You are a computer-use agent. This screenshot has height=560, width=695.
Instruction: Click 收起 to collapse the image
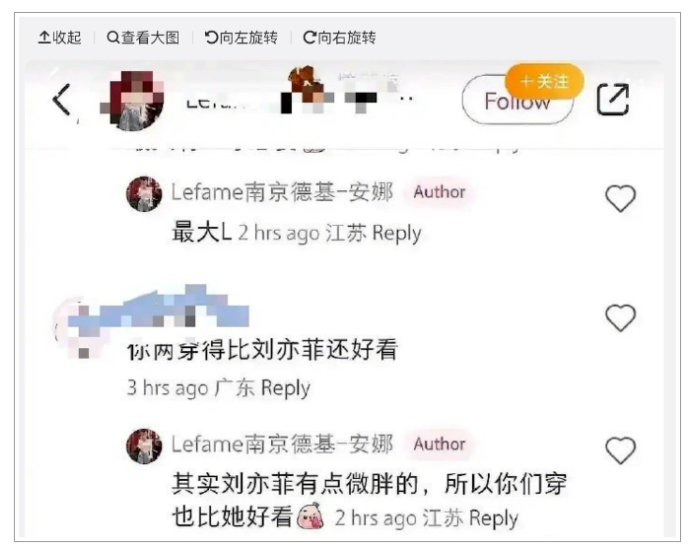click(60, 38)
